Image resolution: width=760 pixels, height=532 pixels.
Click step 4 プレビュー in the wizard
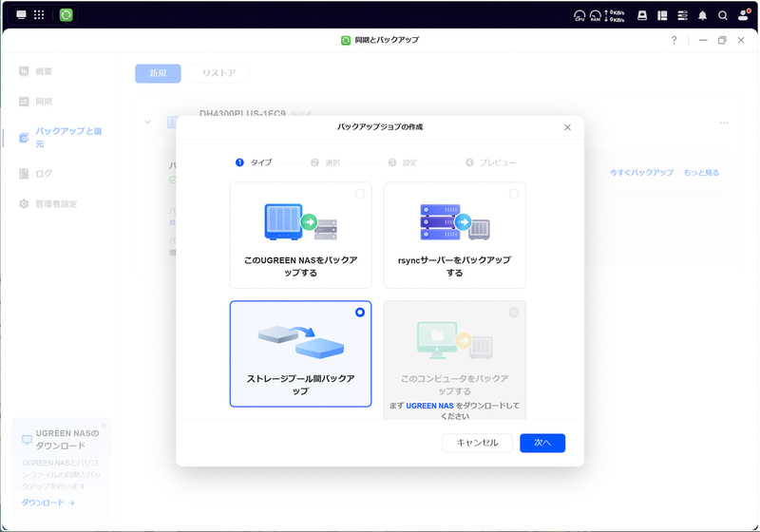(490, 162)
